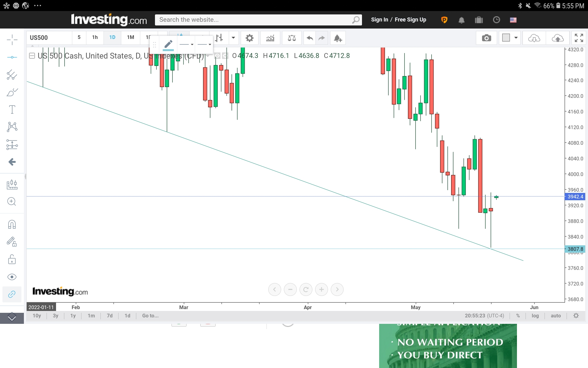Click the website search field

(x=254, y=20)
